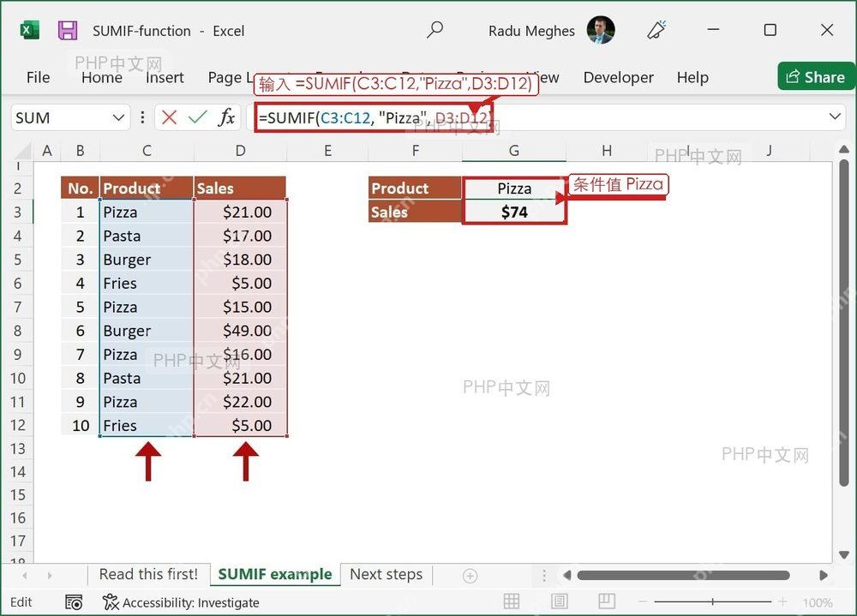This screenshot has height=616, width=857.
Task: Click the green Share button
Action: coord(816,77)
